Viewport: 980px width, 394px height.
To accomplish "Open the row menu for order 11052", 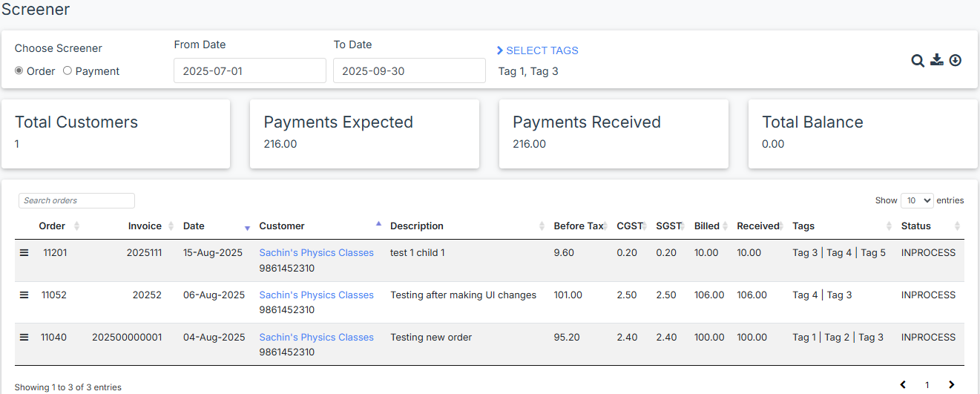I will 24,295.
